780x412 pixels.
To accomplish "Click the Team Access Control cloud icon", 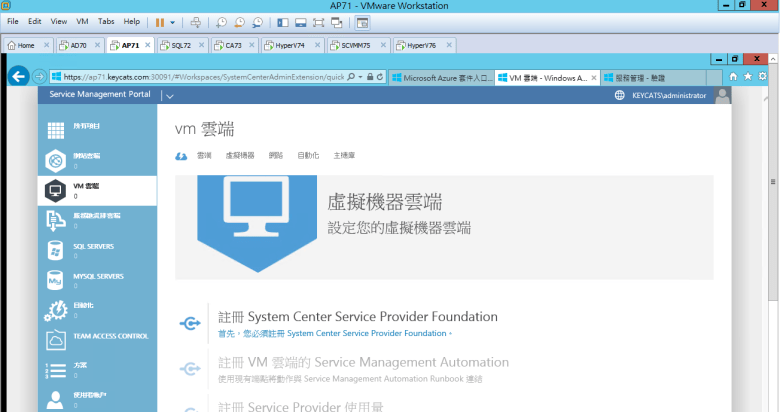I will coord(56,340).
